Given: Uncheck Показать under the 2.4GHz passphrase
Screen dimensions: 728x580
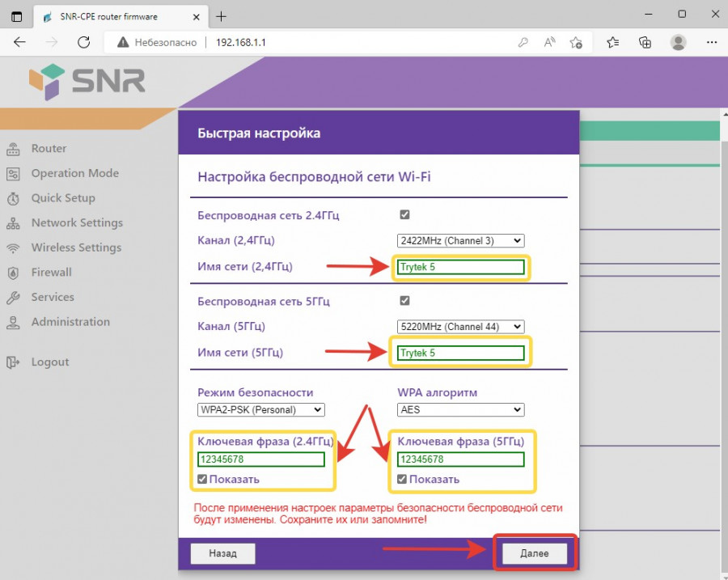Looking at the screenshot, I should point(202,479).
